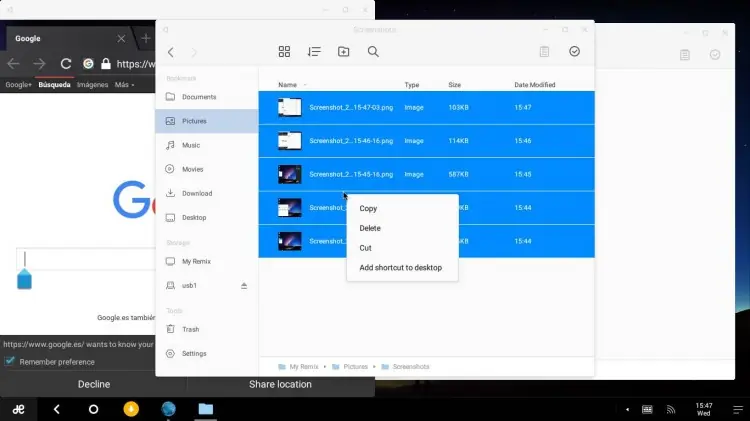Open the Desktop bookmark

pyautogui.click(x=207, y=217)
